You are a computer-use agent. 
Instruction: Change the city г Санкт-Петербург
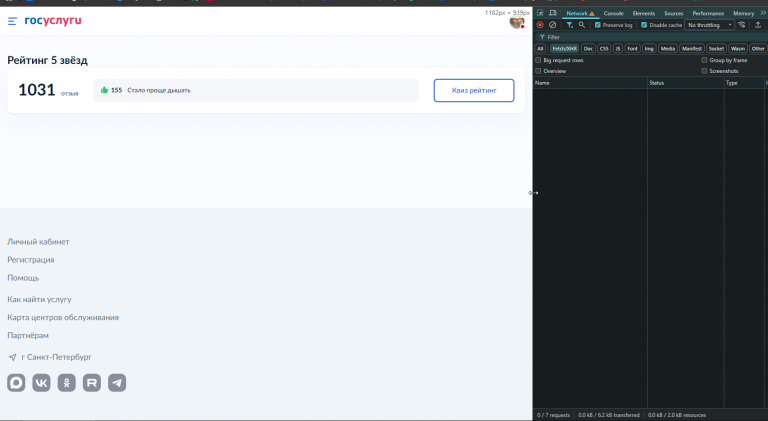(x=56, y=357)
